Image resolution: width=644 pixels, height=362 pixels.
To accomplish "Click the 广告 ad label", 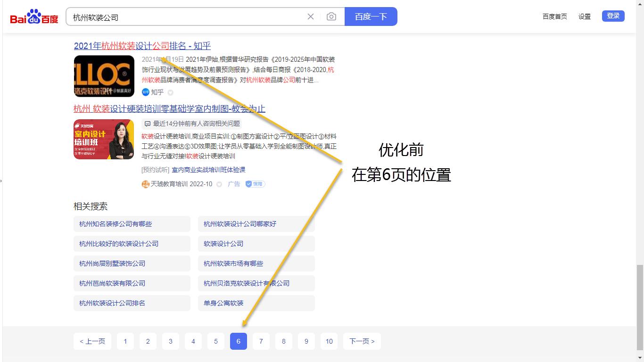I will [x=234, y=184].
